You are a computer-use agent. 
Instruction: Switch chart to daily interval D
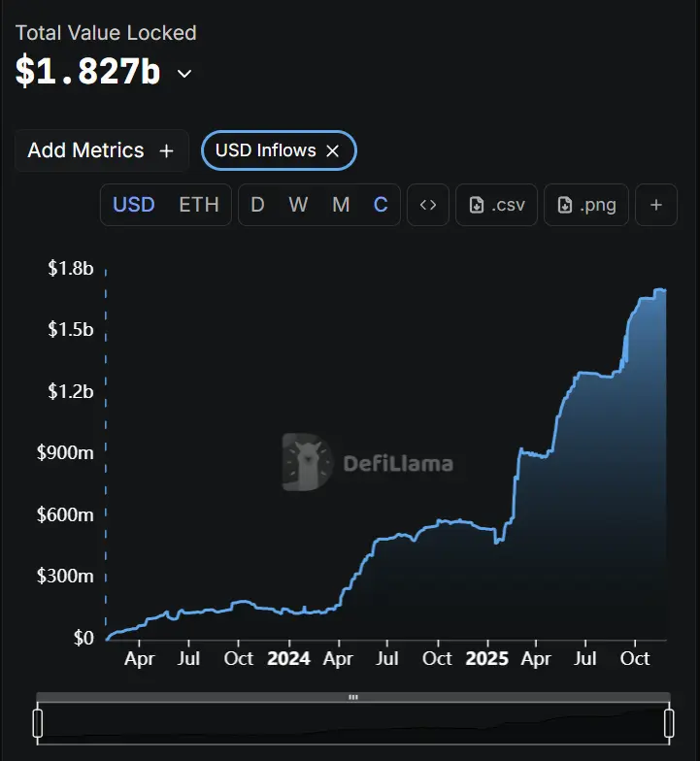[x=258, y=205]
